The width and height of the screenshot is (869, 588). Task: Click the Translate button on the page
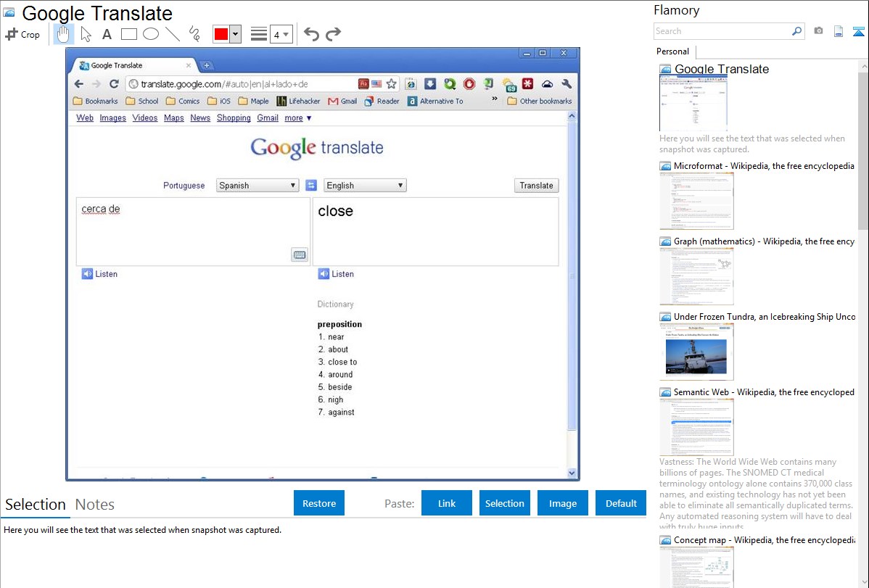point(536,185)
